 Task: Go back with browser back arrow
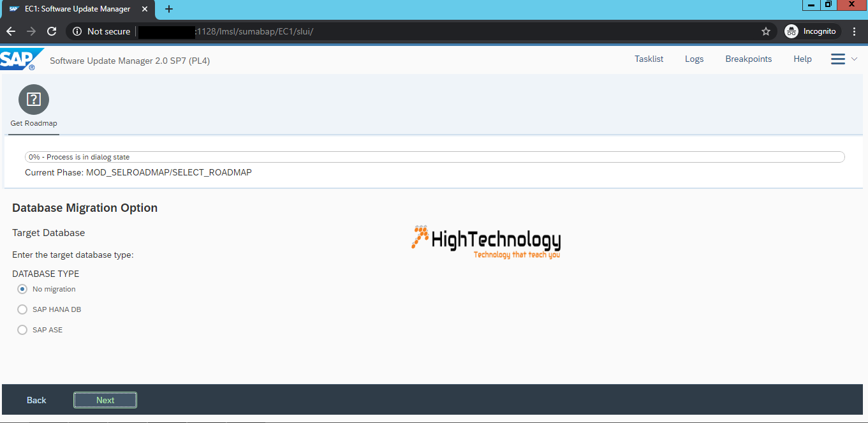[x=11, y=31]
